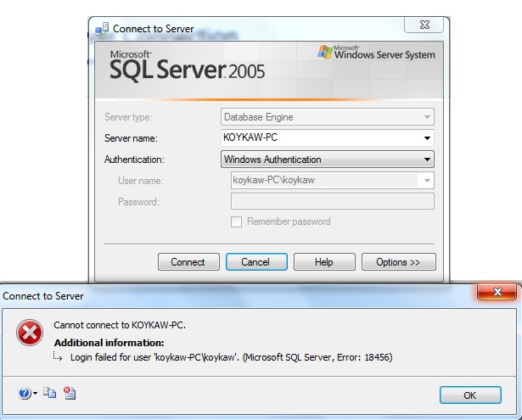Click the arrow beside Login failed message
This screenshot has width=522, height=420.
click(58, 356)
